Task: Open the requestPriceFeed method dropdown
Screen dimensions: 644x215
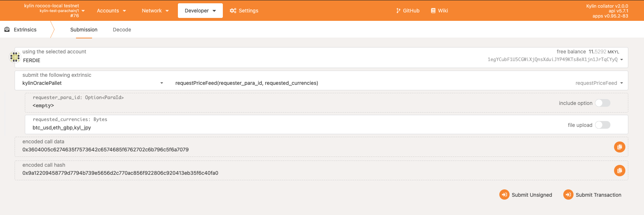Action: coord(599,83)
